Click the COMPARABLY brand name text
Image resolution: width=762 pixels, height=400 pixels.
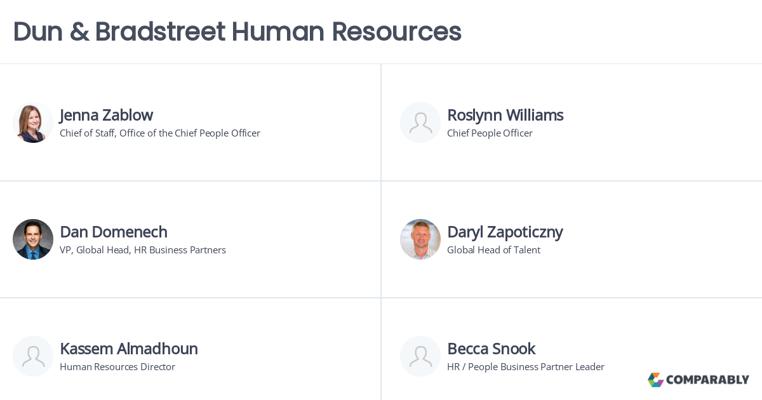pos(708,380)
